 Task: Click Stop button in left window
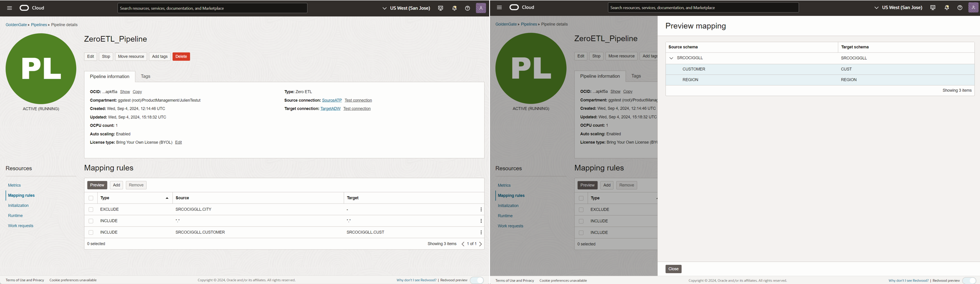pos(106,57)
